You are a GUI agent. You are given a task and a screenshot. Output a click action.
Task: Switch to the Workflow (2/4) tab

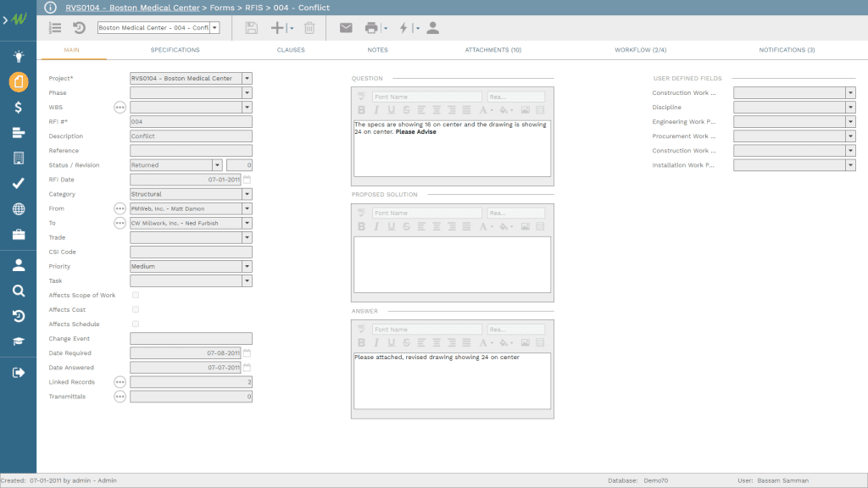tap(641, 50)
